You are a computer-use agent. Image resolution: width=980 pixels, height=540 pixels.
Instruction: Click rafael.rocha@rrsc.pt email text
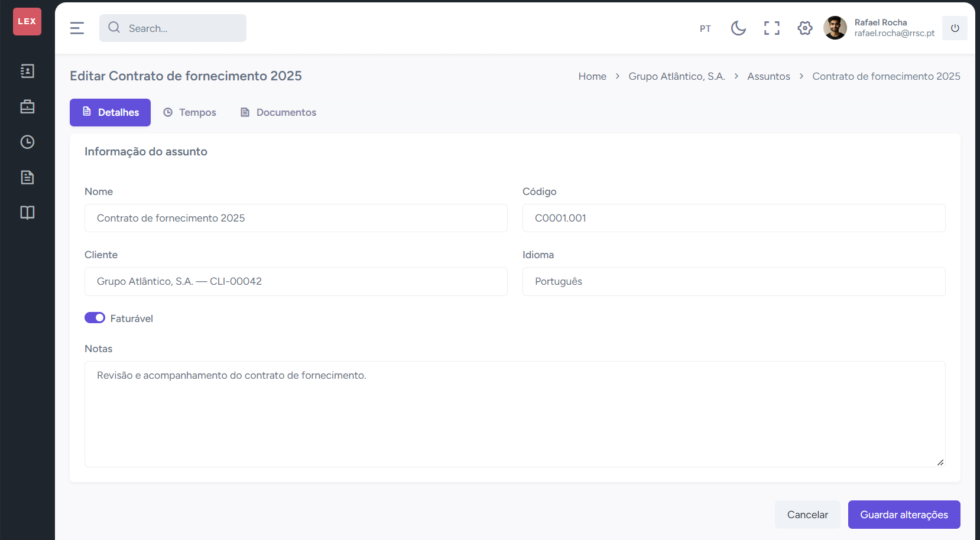point(894,34)
